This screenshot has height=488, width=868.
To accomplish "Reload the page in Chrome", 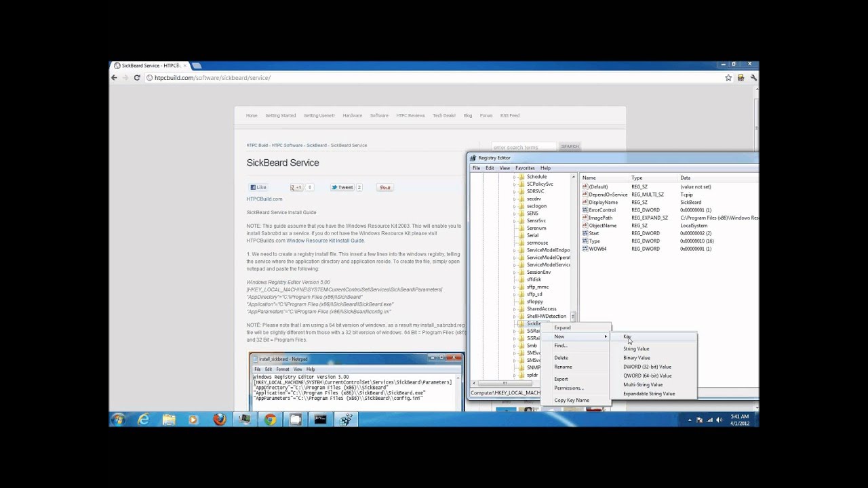I will 136,78.
